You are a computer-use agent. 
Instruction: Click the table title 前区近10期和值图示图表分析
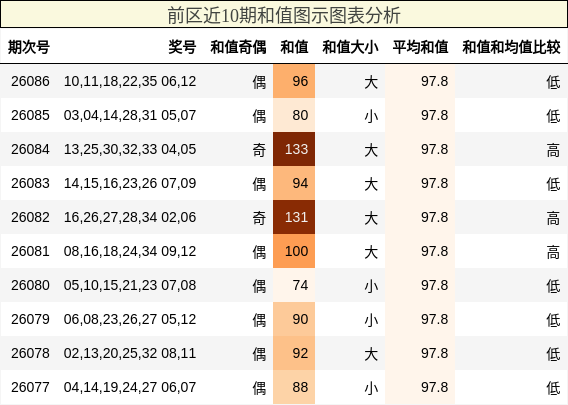pyautogui.click(x=284, y=15)
